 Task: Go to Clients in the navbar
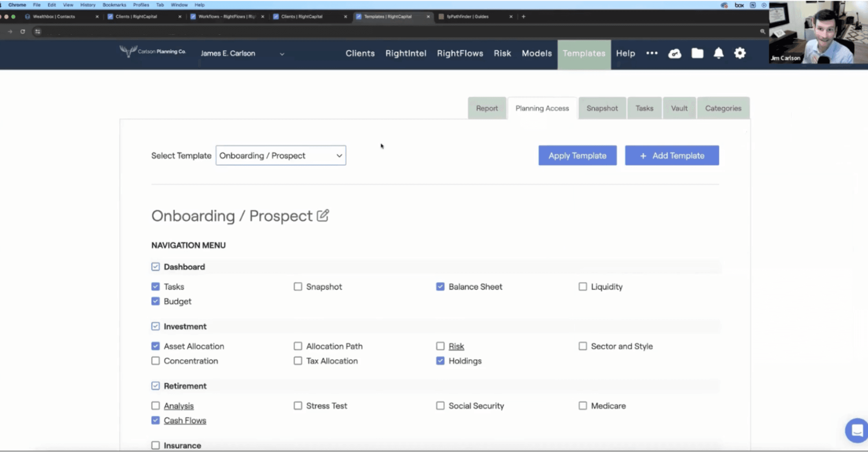click(360, 53)
